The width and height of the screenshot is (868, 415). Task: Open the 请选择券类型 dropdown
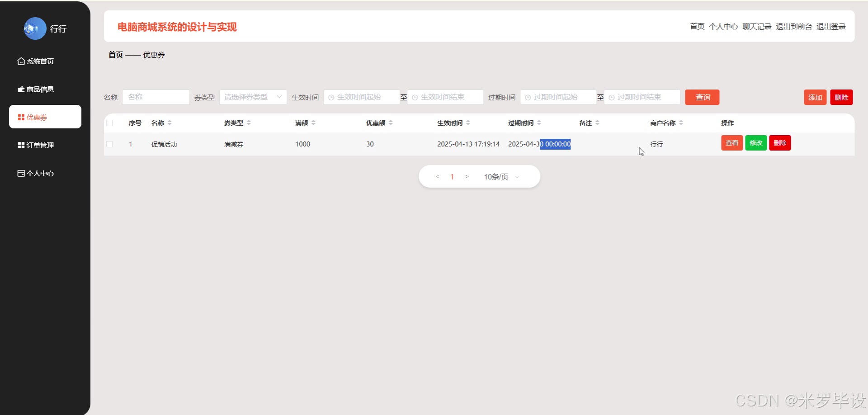[x=253, y=97]
